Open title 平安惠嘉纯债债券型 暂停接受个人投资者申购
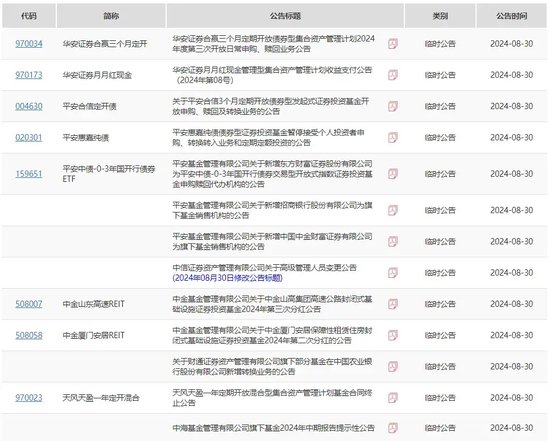The width and height of the screenshot is (550, 441). 268,138
